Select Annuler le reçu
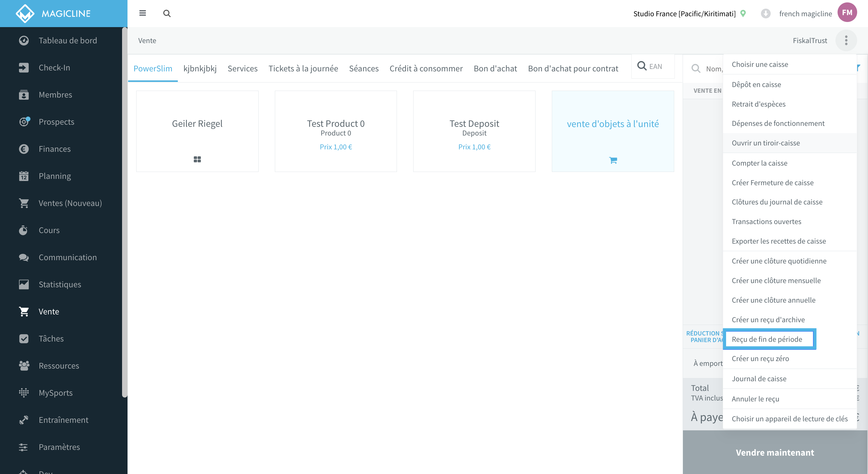The height and width of the screenshot is (474, 868). click(790, 399)
